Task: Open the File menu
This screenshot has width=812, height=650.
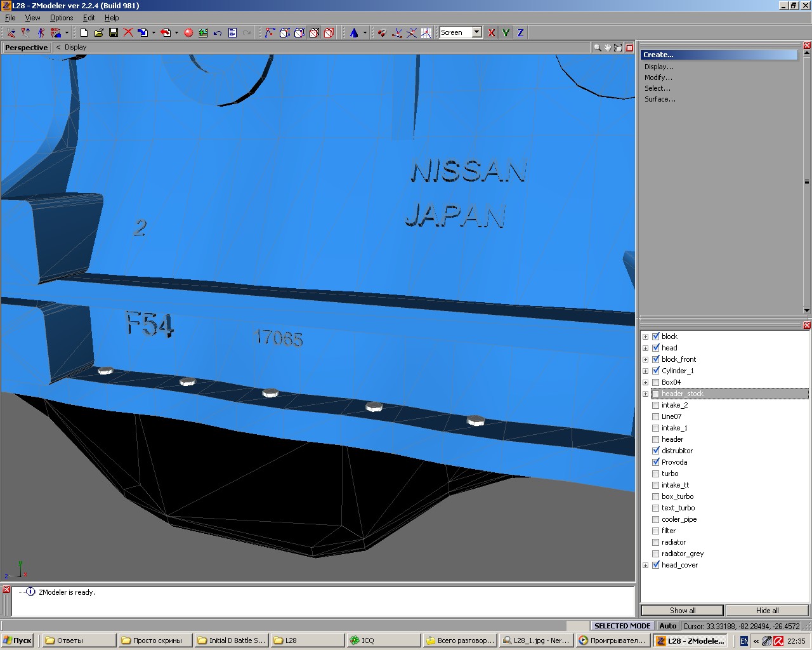Action: (x=10, y=18)
